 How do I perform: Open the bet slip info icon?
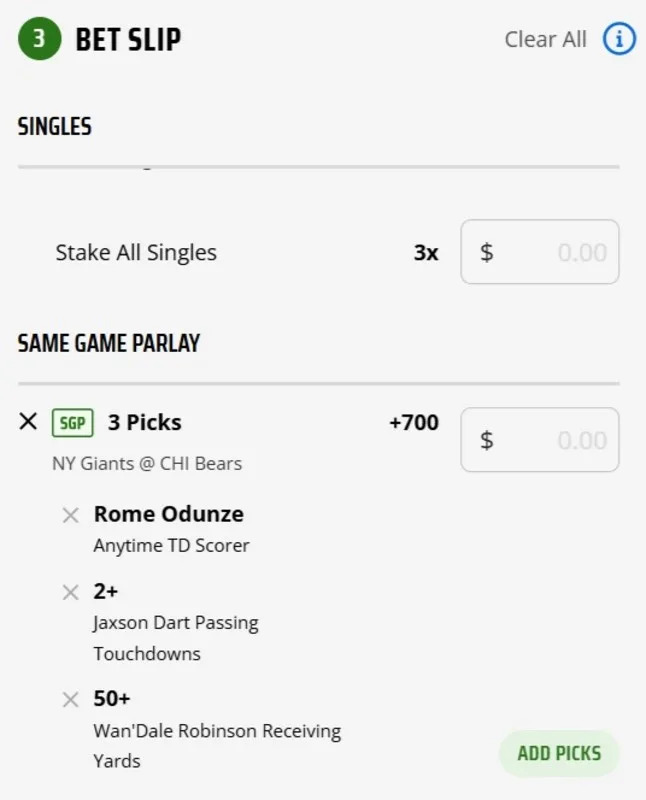coord(619,39)
